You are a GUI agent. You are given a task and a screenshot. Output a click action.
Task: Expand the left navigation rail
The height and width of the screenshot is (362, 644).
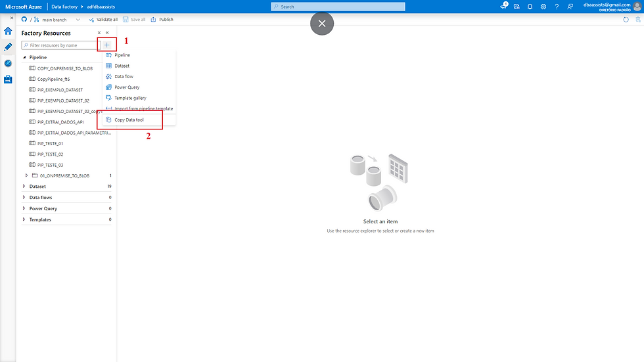[12, 18]
